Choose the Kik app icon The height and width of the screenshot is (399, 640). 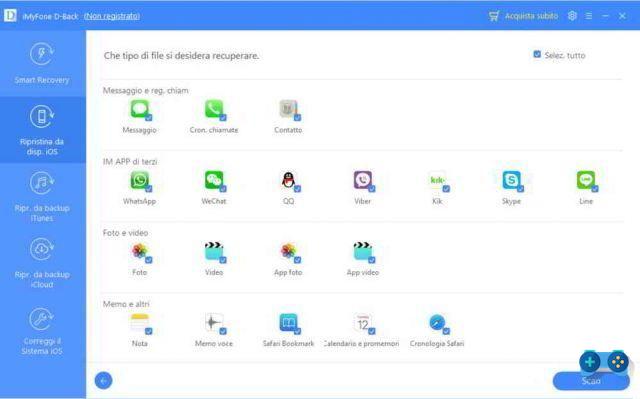coord(437,180)
